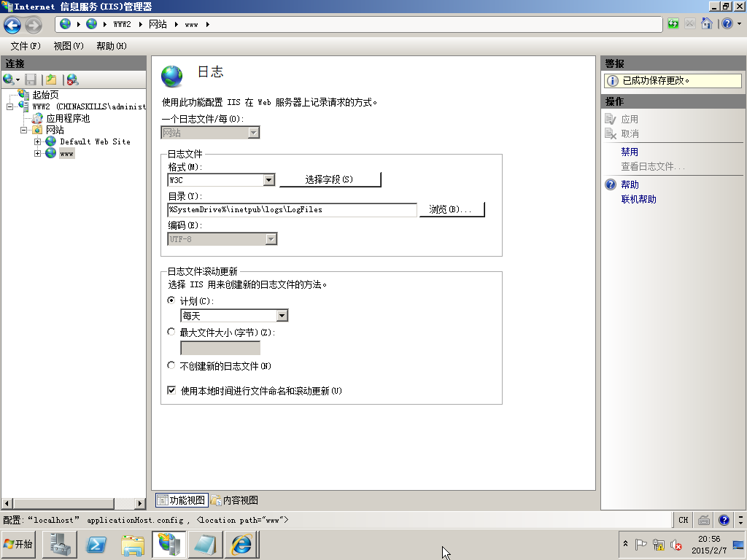Open the help icon in top toolbar
The image size is (747, 560).
click(x=727, y=23)
